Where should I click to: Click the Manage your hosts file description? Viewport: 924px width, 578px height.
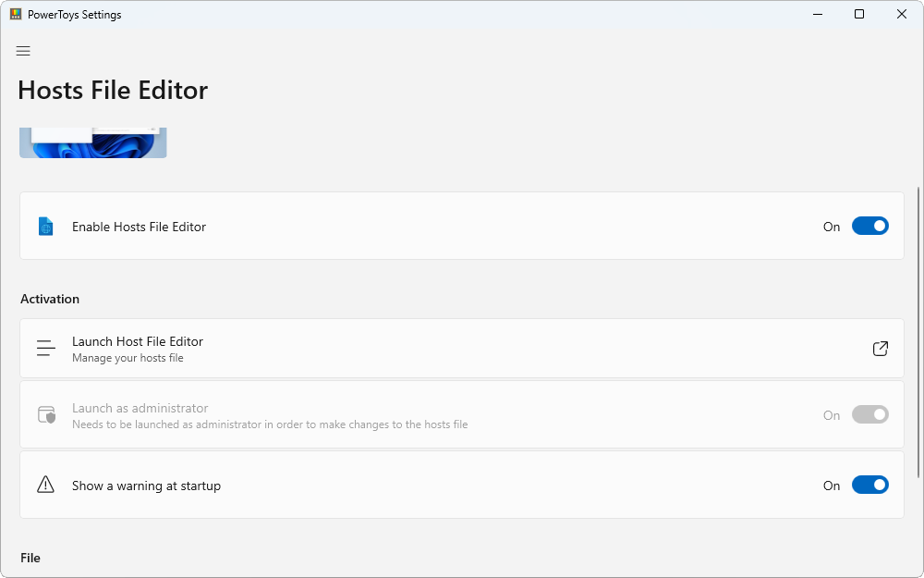click(128, 358)
